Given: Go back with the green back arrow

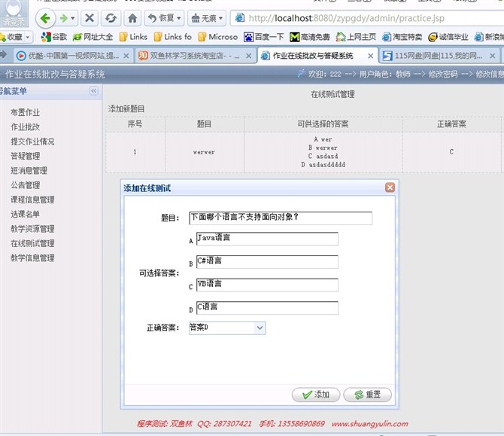Looking at the screenshot, I should [x=45, y=18].
